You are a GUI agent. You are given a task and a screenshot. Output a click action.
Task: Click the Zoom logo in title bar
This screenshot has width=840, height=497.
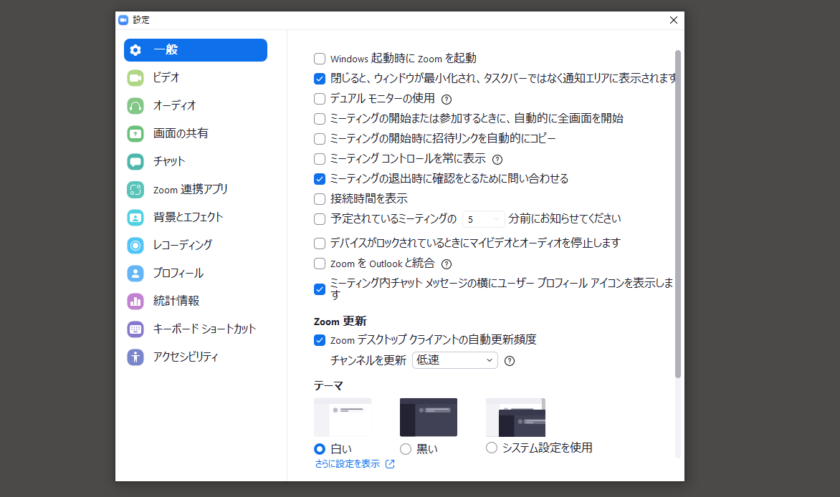coord(123,20)
